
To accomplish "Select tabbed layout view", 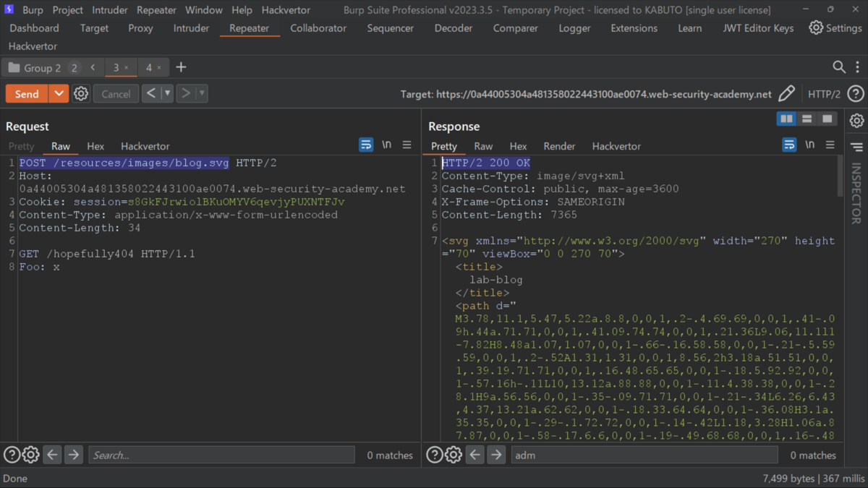I will pyautogui.click(x=827, y=119).
